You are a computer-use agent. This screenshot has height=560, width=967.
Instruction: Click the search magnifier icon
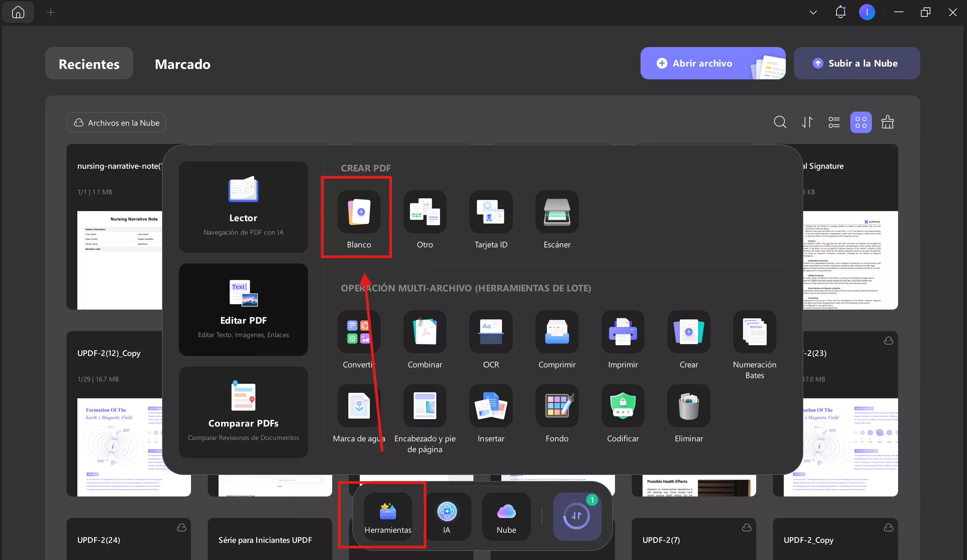point(780,122)
